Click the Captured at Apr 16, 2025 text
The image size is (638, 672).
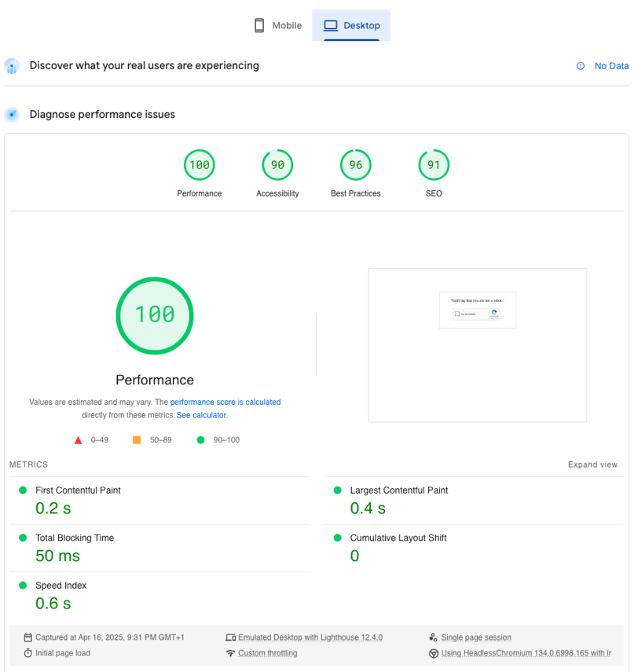click(110, 637)
